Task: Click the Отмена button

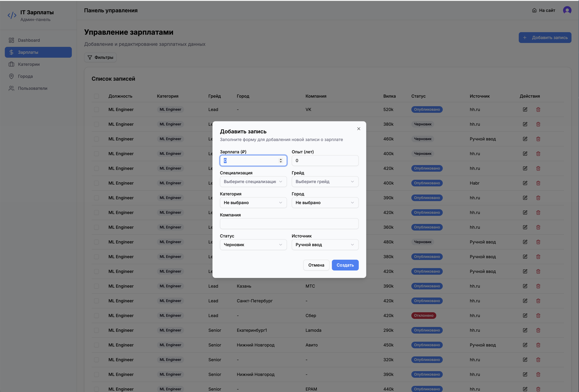Action: tap(316, 265)
